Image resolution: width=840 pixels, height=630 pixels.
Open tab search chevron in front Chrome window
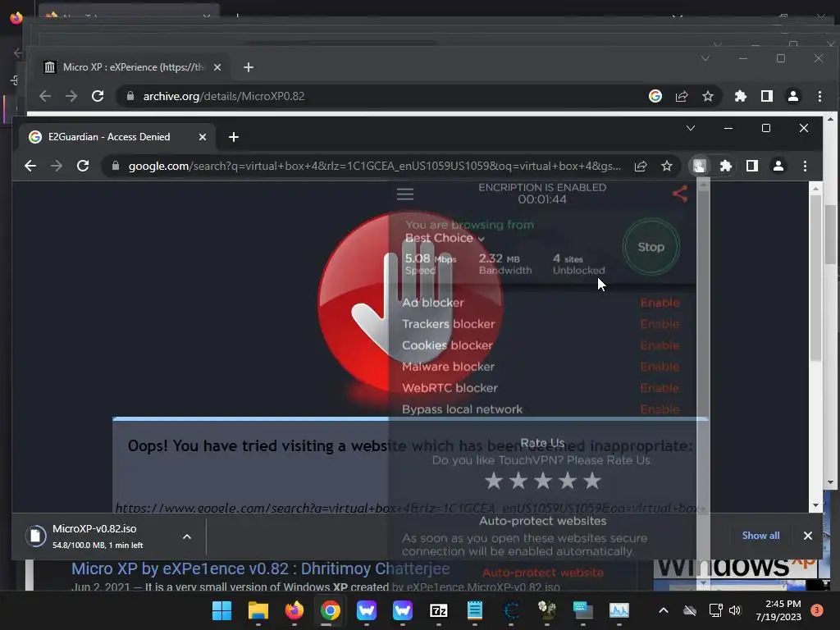click(x=691, y=128)
